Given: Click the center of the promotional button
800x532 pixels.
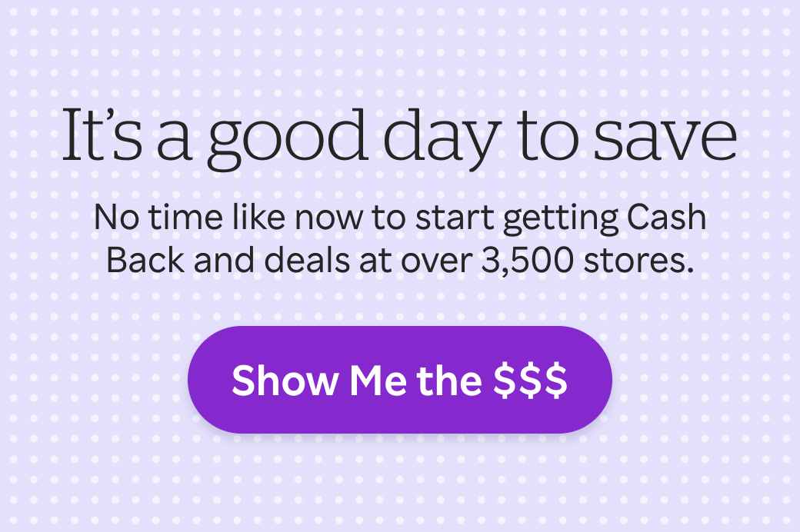Looking at the screenshot, I should (x=400, y=378).
